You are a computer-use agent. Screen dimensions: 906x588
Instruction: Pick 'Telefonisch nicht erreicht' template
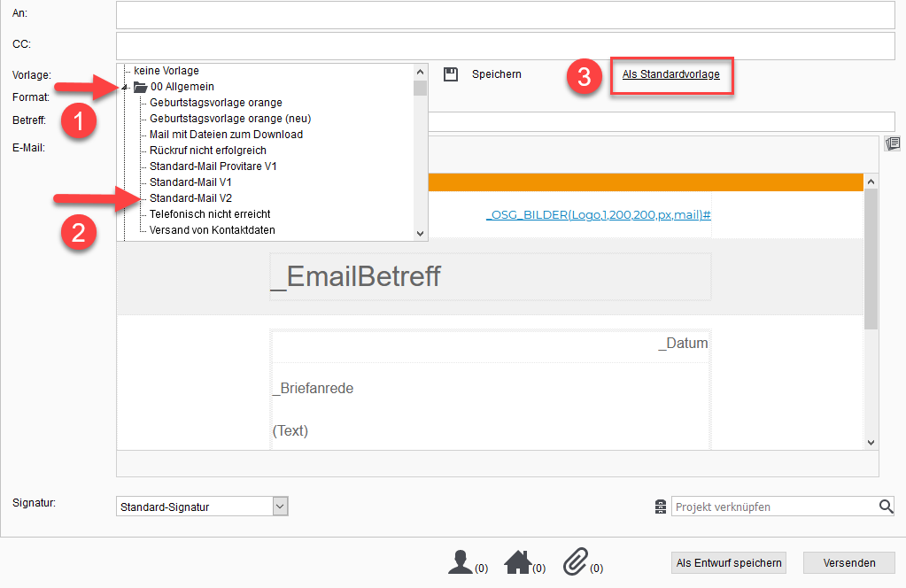coord(210,214)
